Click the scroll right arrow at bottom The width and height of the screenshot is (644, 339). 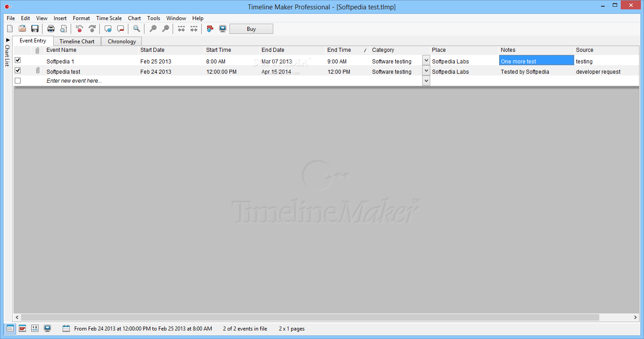tap(636, 317)
